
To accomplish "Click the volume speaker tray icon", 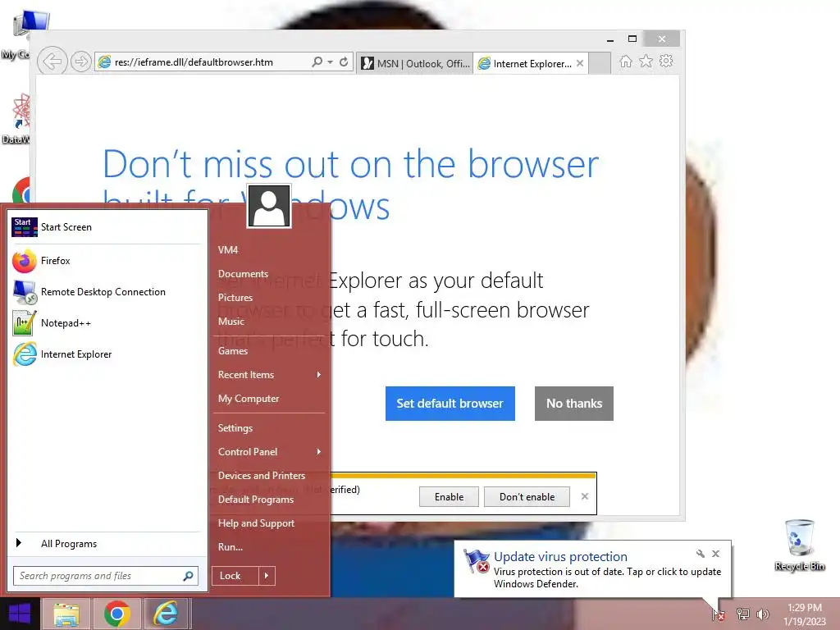I will pyautogui.click(x=762, y=614).
